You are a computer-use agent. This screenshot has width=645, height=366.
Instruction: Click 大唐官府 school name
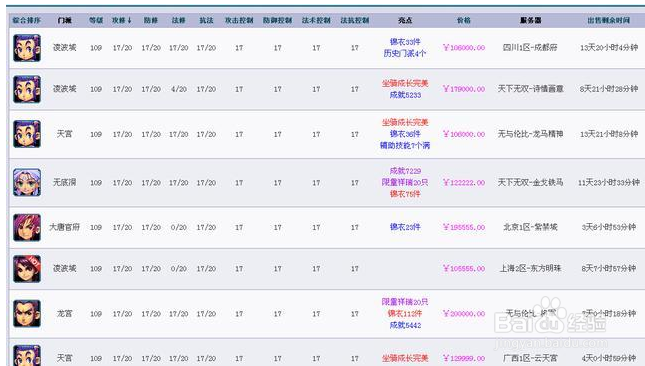click(65, 227)
